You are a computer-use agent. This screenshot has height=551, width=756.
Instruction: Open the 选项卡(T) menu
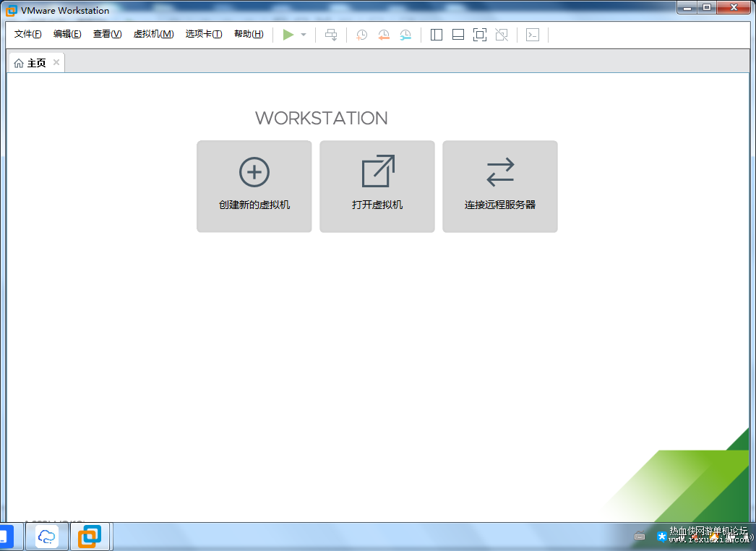point(204,34)
